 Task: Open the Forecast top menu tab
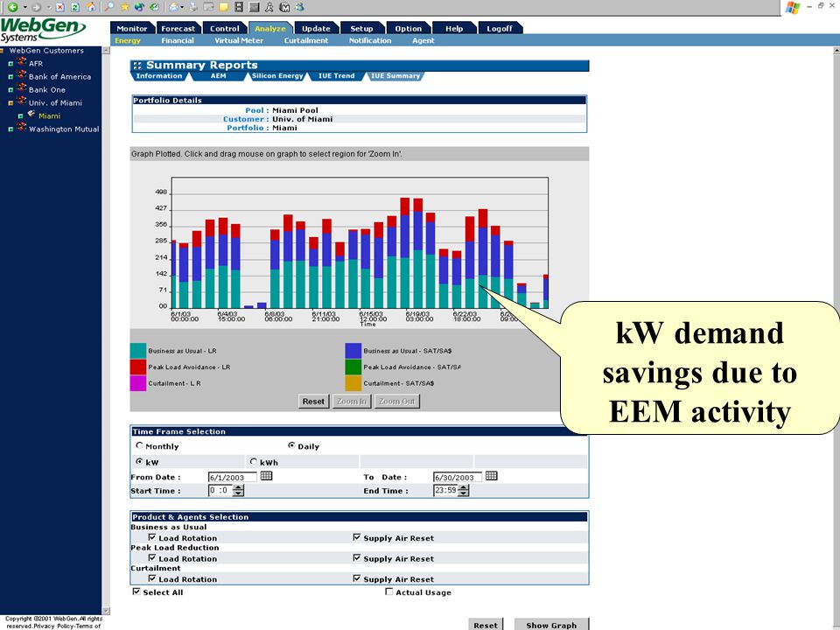pos(178,28)
